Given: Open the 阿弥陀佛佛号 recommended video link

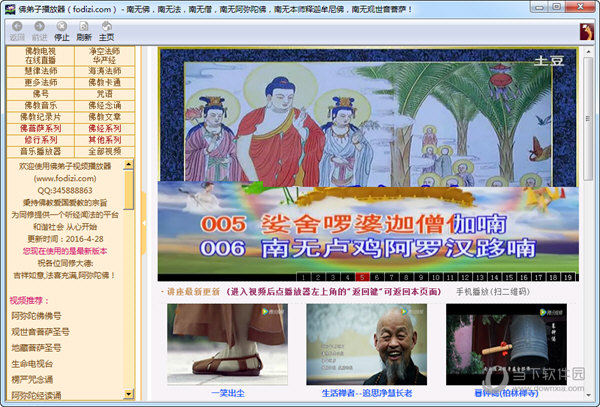Looking at the screenshot, I should pos(36,316).
